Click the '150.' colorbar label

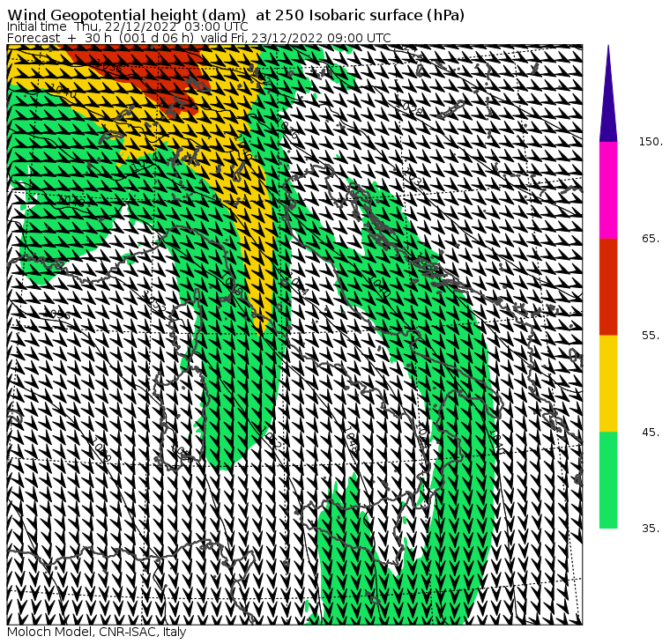click(x=651, y=142)
